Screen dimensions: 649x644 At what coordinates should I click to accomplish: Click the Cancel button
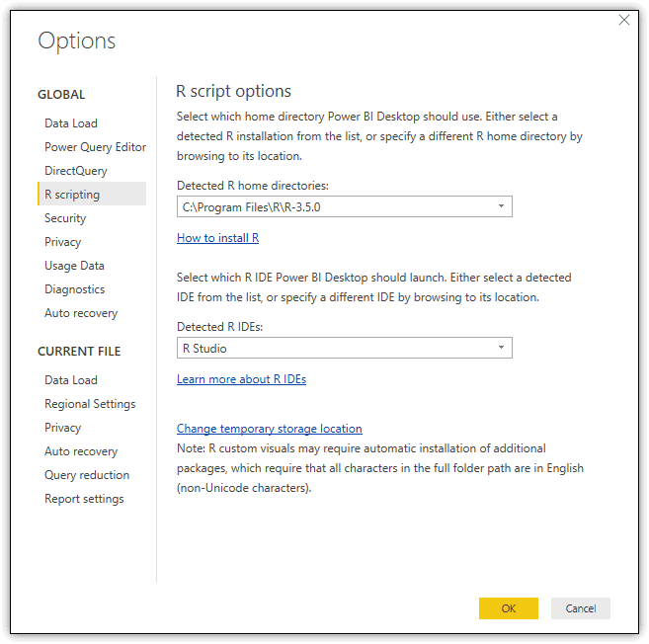click(580, 608)
